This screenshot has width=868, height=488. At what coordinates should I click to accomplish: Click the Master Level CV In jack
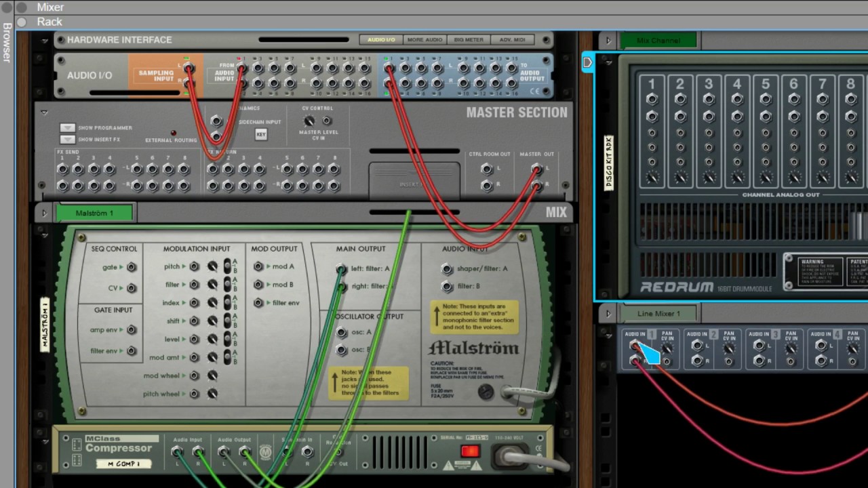coord(327,121)
